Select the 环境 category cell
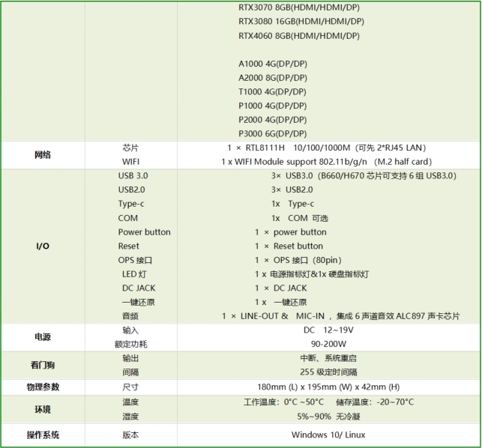This screenshot has width=482, height=448. click(x=43, y=410)
